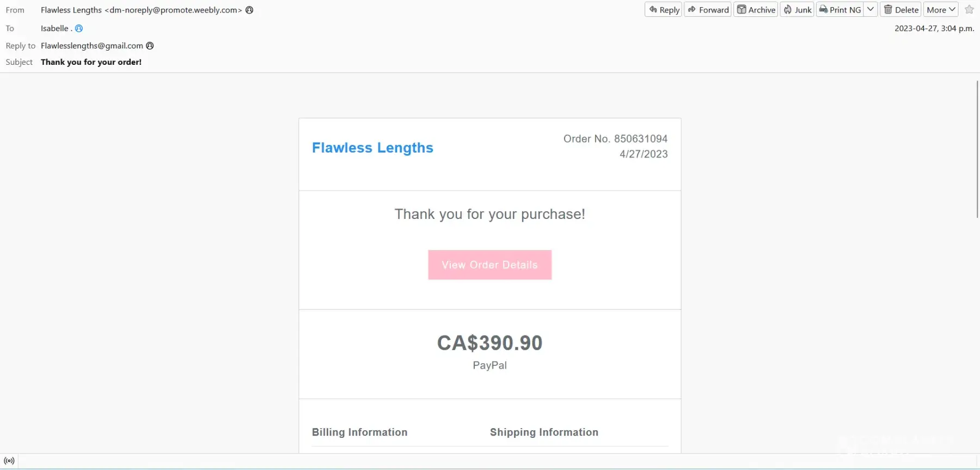Viewport: 980px width, 470px height.
Task: Delete this message
Action: [901, 10]
